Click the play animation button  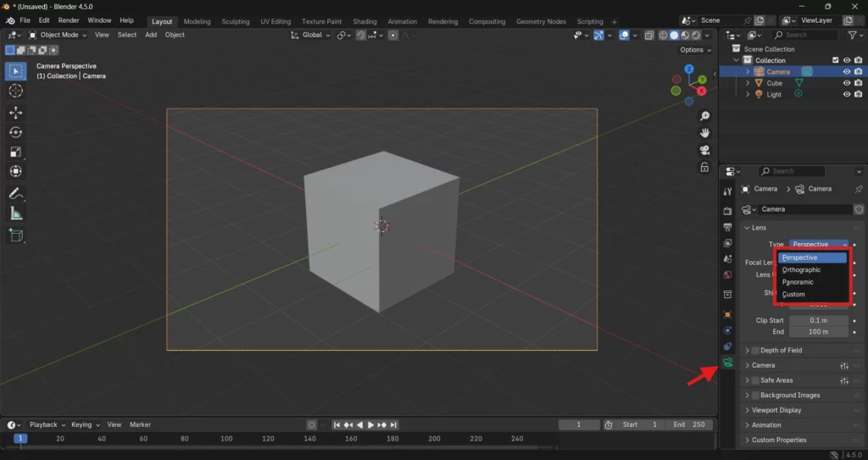tap(371, 425)
